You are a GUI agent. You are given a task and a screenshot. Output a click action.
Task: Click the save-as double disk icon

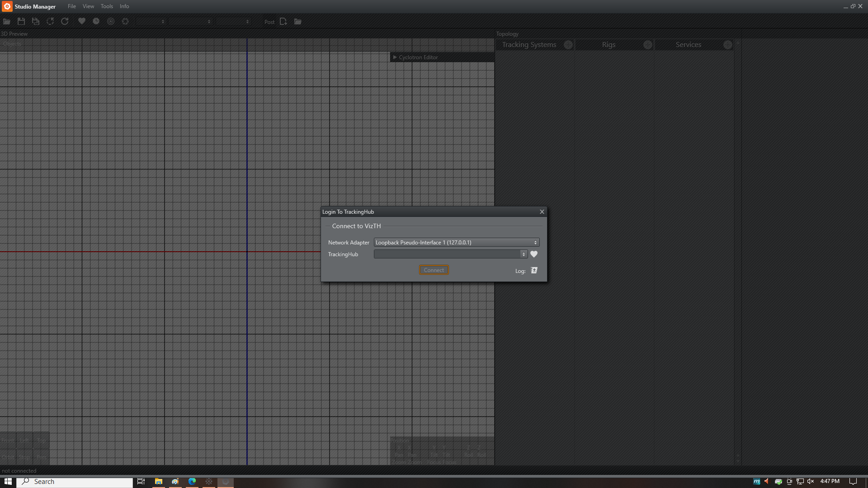[36, 22]
